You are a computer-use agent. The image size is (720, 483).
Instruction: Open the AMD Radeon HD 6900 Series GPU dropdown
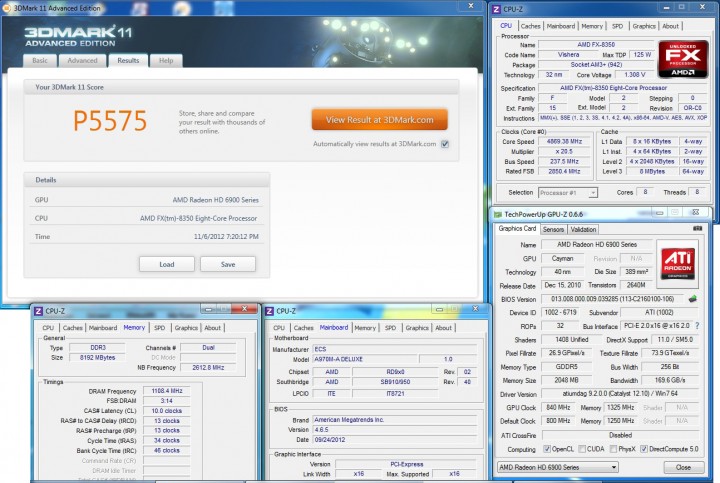557,467
